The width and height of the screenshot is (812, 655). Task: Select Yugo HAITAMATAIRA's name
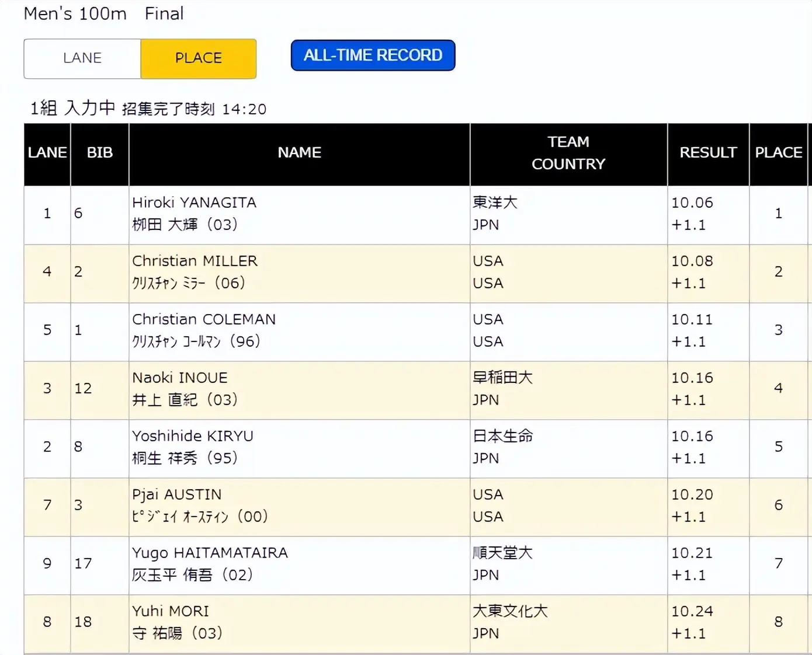pyautogui.click(x=210, y=553)
